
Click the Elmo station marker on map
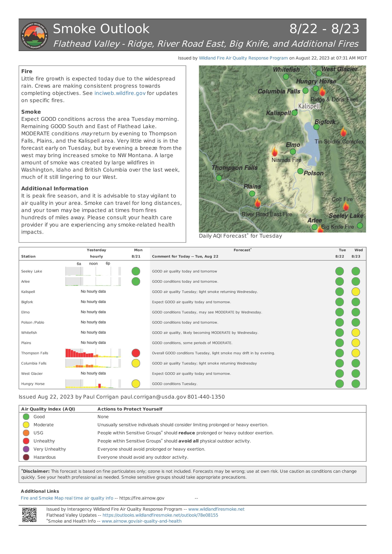(293, 151)
